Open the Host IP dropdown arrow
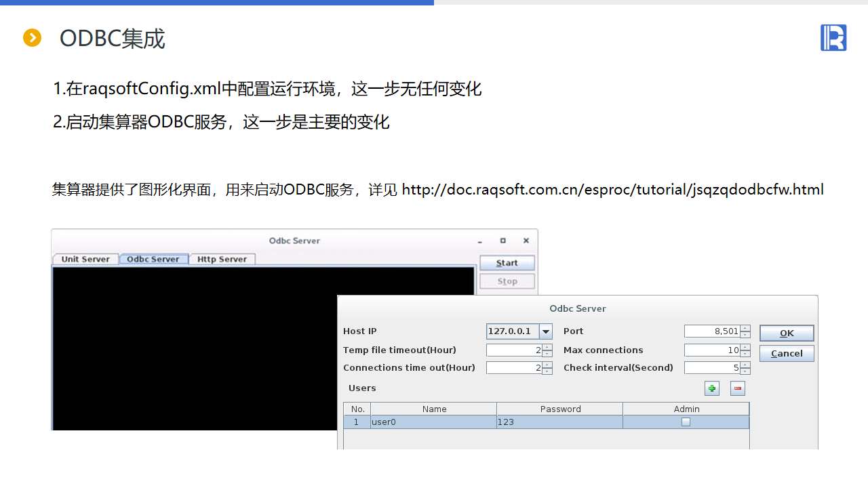 click(546, 331)
